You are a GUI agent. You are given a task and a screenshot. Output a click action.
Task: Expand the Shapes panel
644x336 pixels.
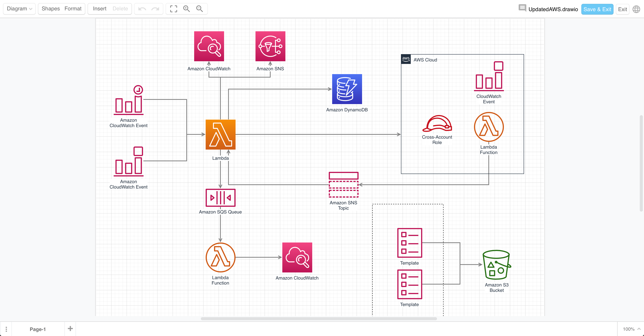[x=51, y=8]
